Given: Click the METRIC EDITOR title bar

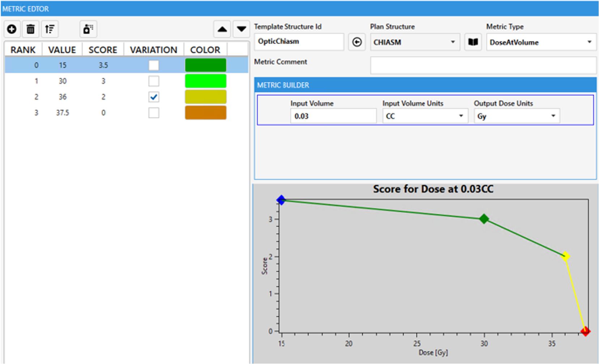Looking at the screenshot, I should point(299,9).
